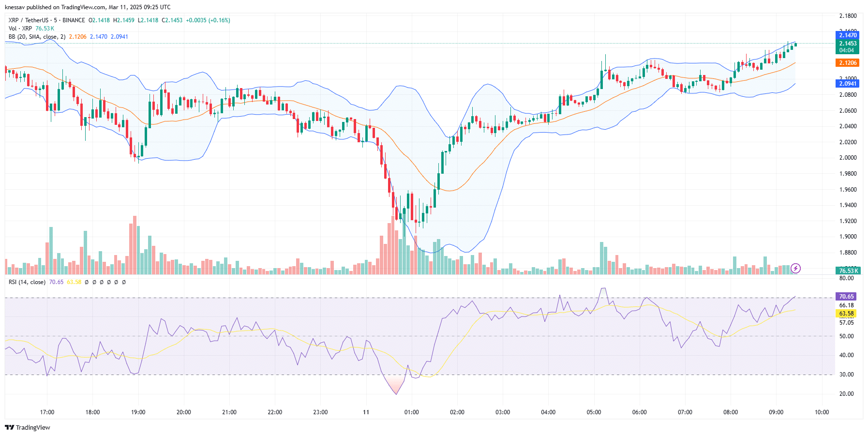The width and height of the screenshot is (868, 436).
Task: Click 1.9800 on the price axis
Action: coord(848,174)
